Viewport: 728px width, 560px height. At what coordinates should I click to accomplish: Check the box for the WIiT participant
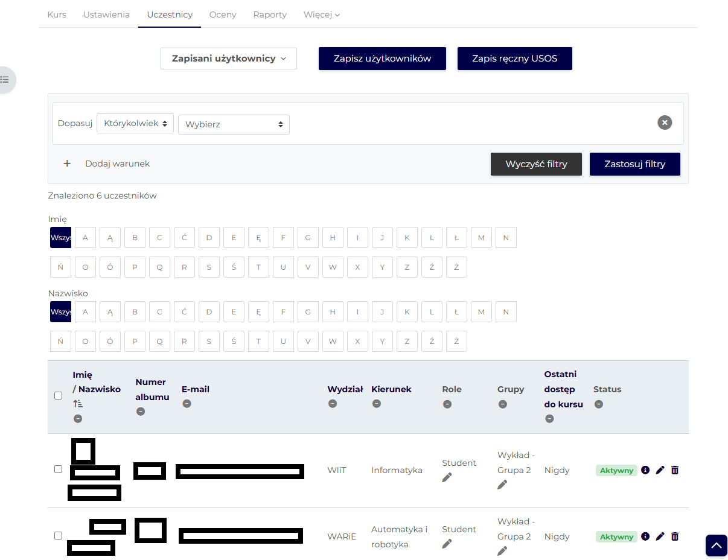coord(59,469)
